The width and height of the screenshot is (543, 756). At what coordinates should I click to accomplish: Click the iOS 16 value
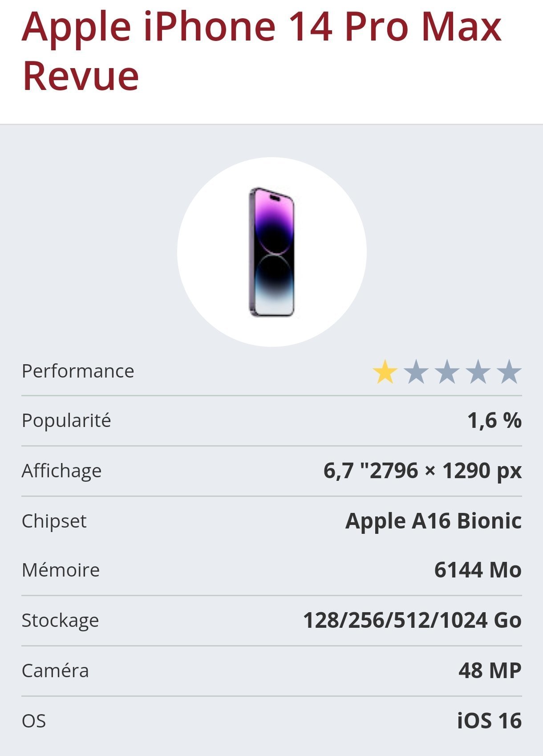point(489,721)
